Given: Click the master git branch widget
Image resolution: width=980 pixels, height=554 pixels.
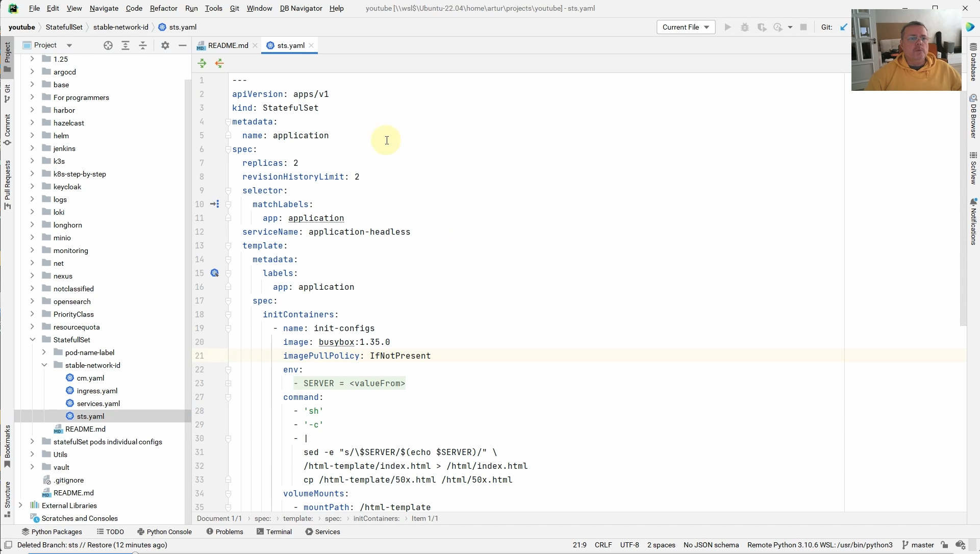Looking at the screenshot, I should pos(918,545).
